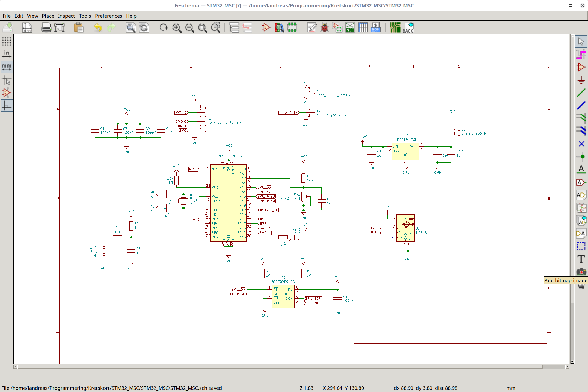
Task: Toggle full-window crosshair cursor shape
Action: pos(7,80)
